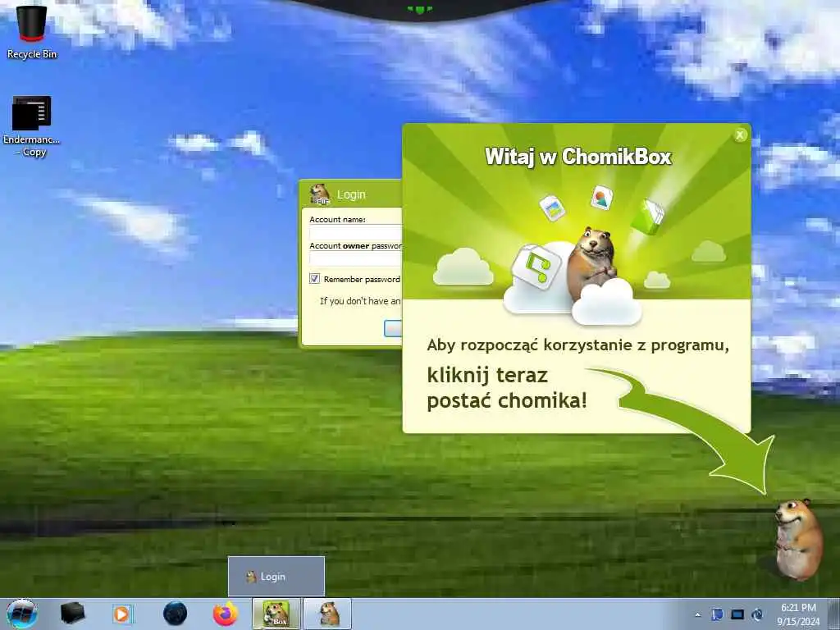Open the dark globe browser taskbar icon
This screenshot has height=630, width=840.
point(176,614)
